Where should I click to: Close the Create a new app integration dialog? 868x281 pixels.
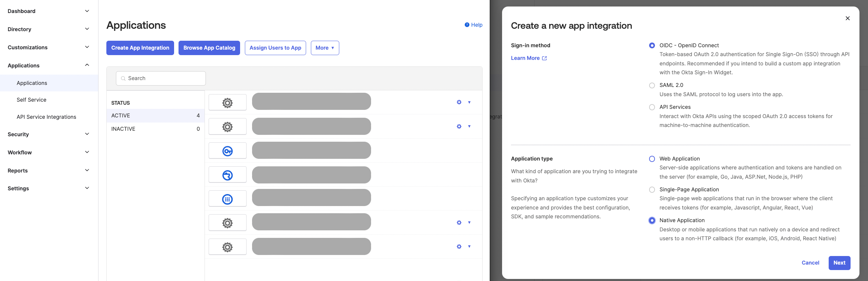(847, 18)
